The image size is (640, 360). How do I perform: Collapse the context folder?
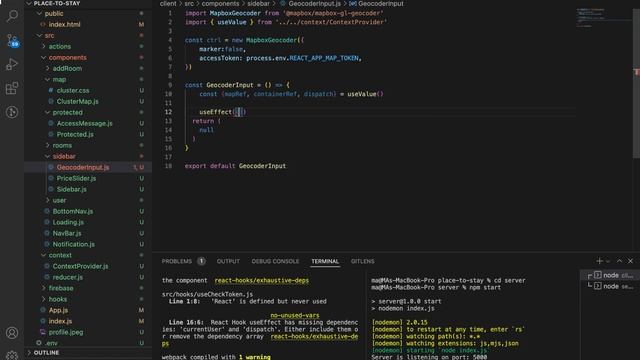pos(60,255)
